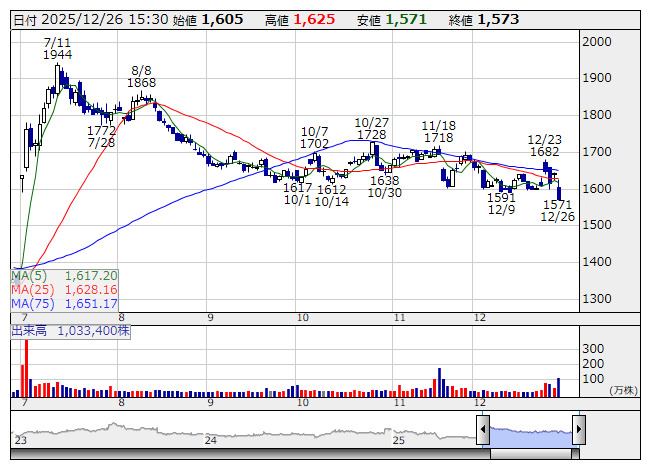Click the tall blue volume bar in mid-November
This screenshot has height=470, width=653.
pyautogui.click(x=439, y=382)
